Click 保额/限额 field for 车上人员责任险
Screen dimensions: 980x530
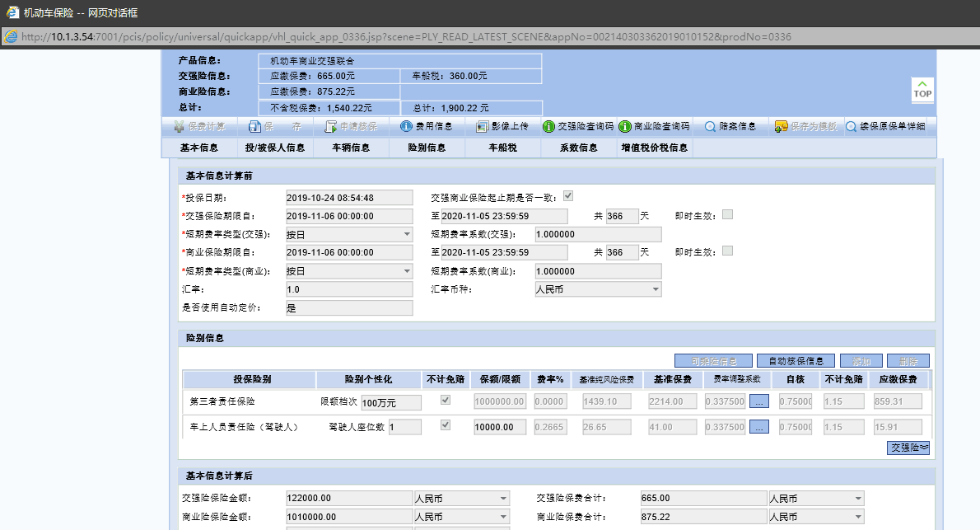[499, 427]
